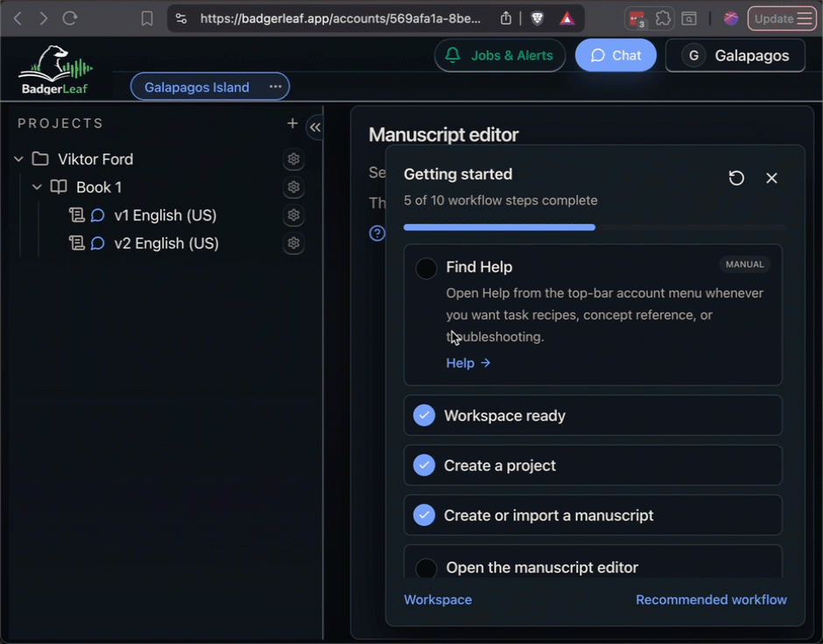Open the browser profile avatar
The image size is (823, 644).
(730, 19)
